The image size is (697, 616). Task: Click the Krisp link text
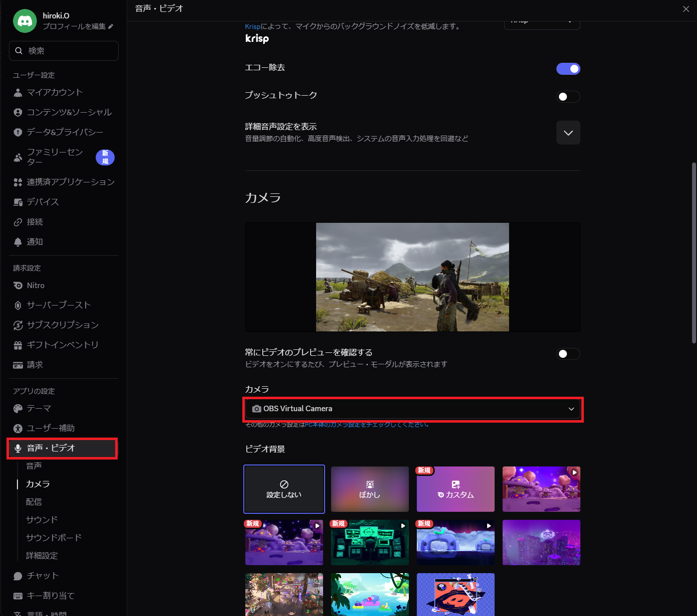click(x=253, y=26)
